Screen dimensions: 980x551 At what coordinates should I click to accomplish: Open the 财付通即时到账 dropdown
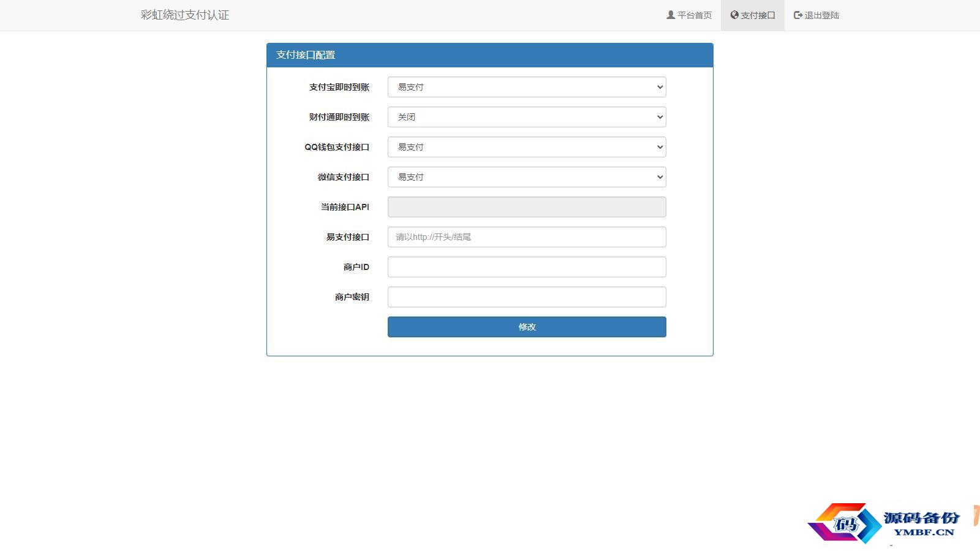(x=527, y=117)
